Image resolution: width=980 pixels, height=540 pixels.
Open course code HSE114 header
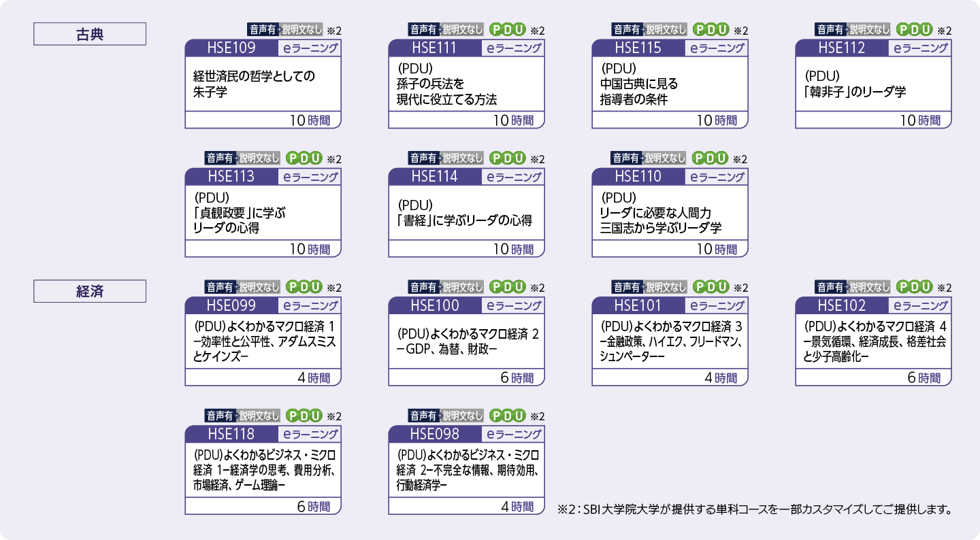435,177
